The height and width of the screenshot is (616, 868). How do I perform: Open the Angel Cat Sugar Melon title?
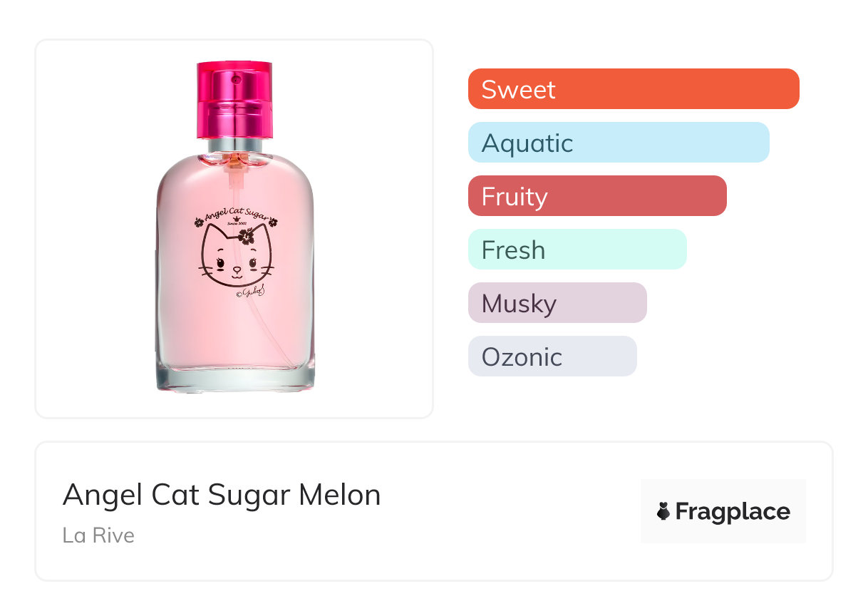pos(222,495)
